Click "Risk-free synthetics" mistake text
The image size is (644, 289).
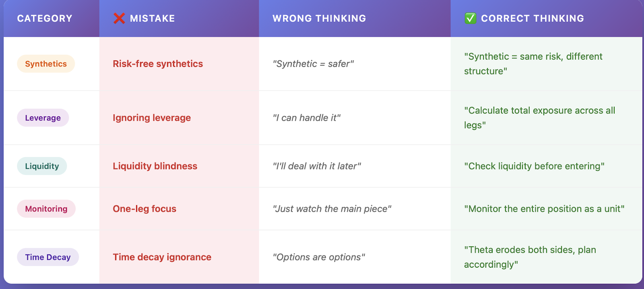(x=158, y=64)
